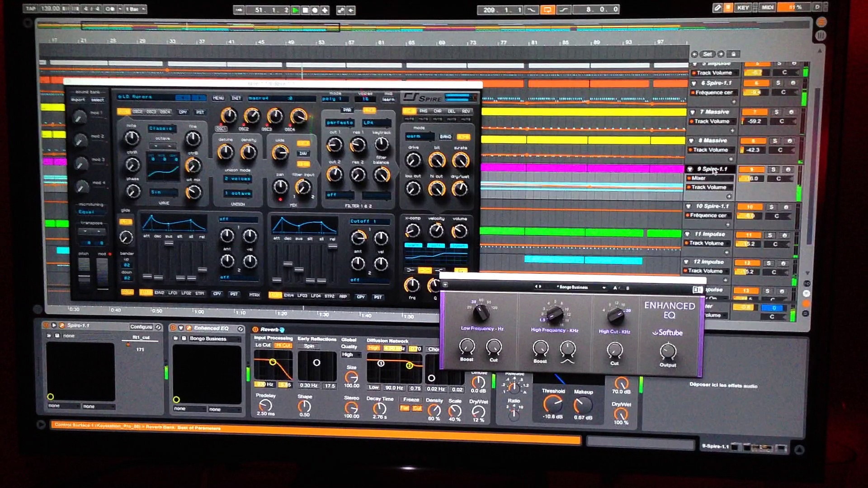Click the Reverb device activator icon
868x488 pixels.
pos(255,329)
